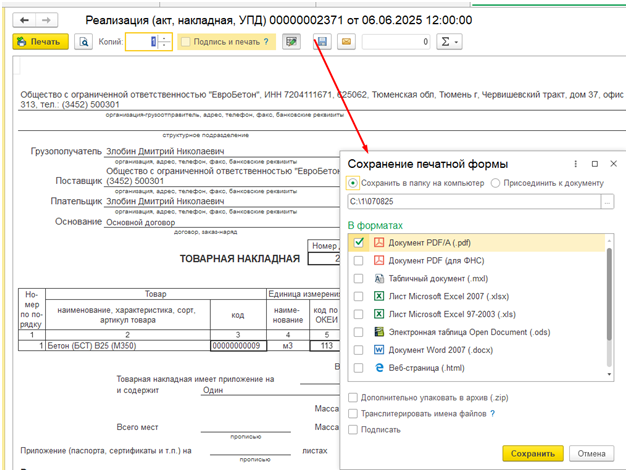Increase copies with spinner up arrow
This screenshot has width=628, height=472.
164,38
